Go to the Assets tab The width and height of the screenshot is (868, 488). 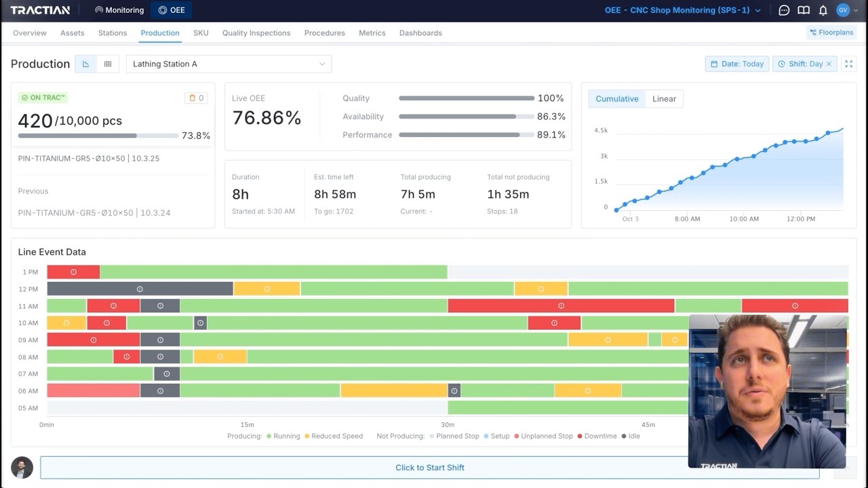[72, 33]
